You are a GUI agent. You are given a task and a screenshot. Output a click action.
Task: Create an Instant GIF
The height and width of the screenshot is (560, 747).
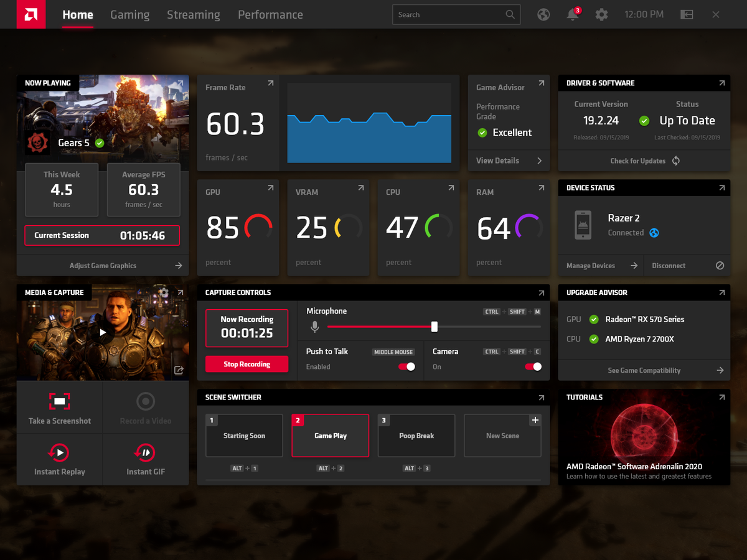pyautogui.click(x=146, y=452)
